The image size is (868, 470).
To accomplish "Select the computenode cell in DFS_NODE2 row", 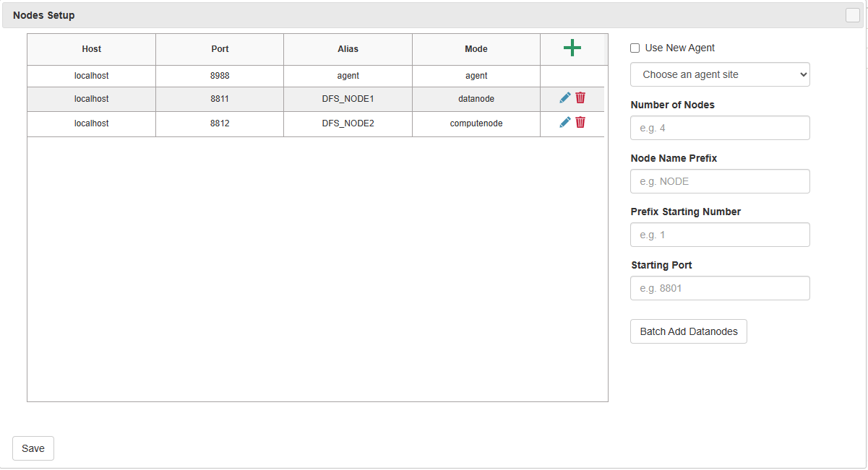I will [476, 123].
